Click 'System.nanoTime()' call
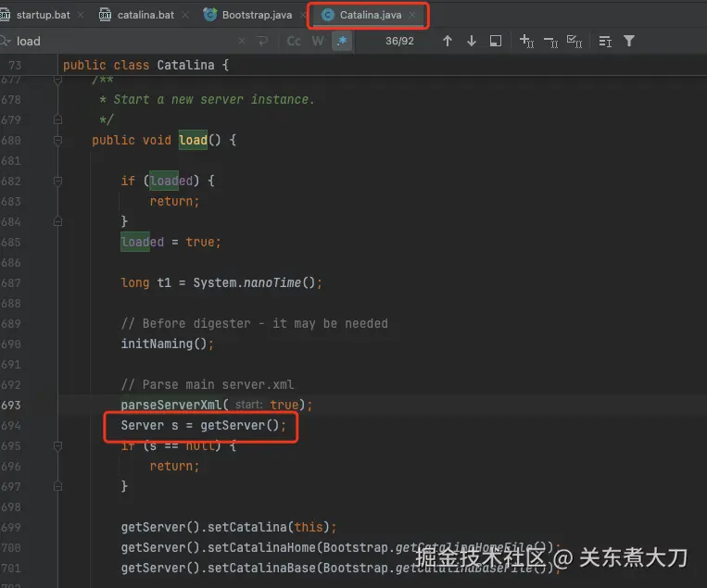The height and width of the screenshot is (588, 707). pyautogui.click(x=254, y=282)
